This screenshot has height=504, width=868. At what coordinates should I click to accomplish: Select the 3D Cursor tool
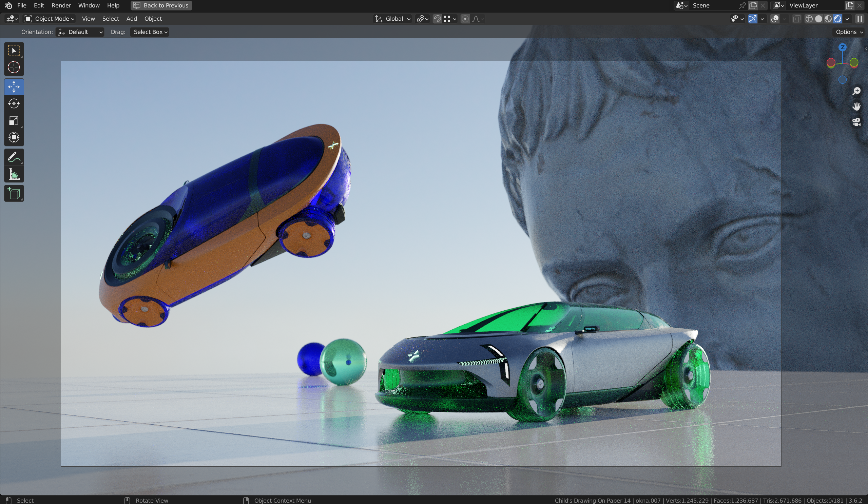[14, 67]
